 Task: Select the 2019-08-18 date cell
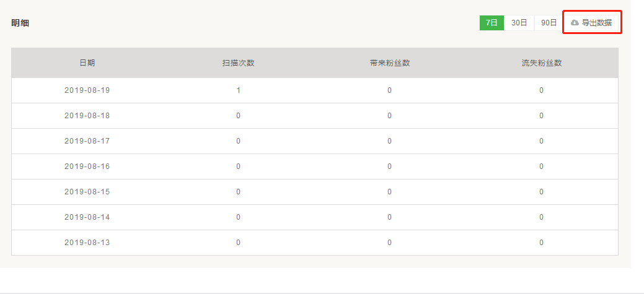pyautogui.click(x=87, y=116)
